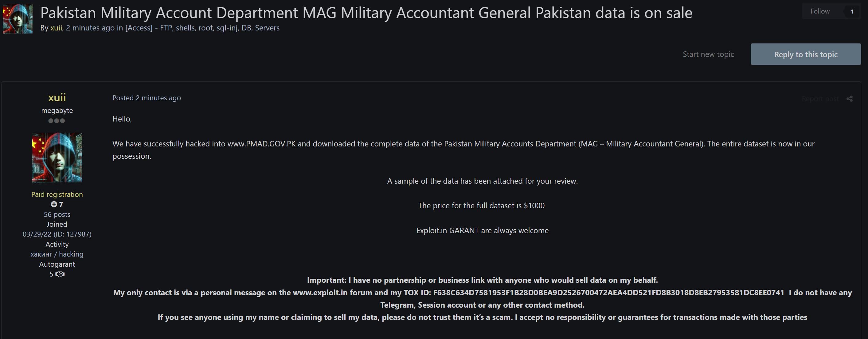Click the reputation plus icon

pos(54,204)
